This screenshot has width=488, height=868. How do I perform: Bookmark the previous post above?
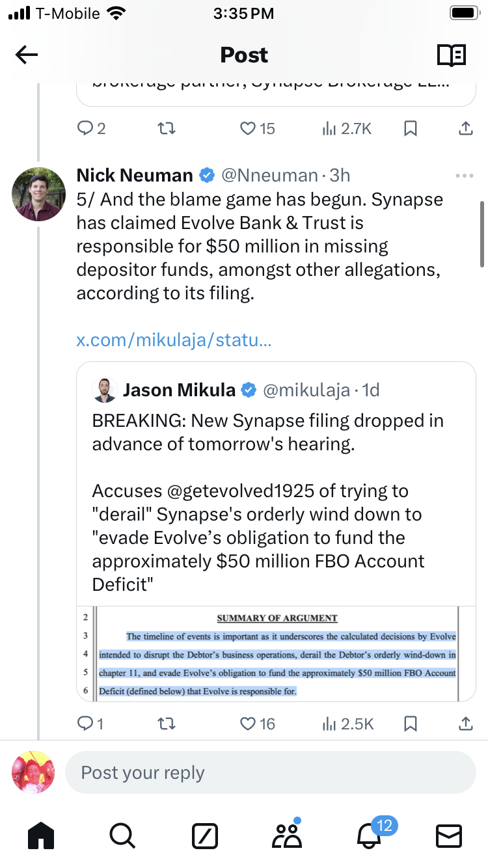(x=411, y=129)
